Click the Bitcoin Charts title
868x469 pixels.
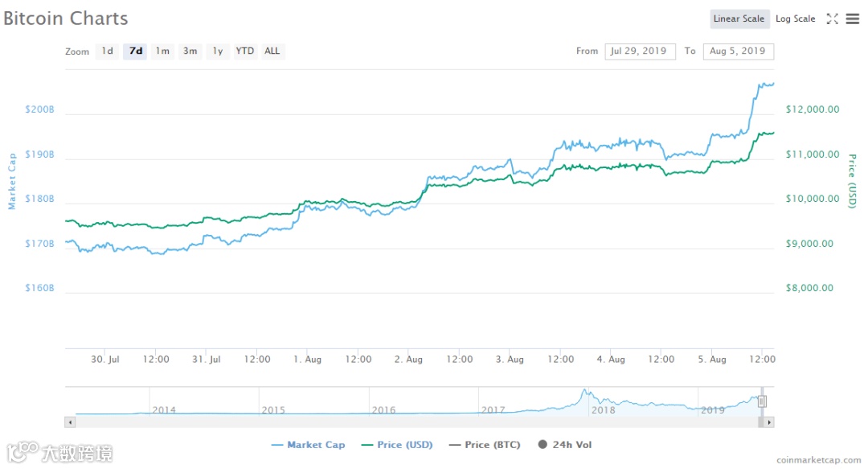[x=66, y=19]
